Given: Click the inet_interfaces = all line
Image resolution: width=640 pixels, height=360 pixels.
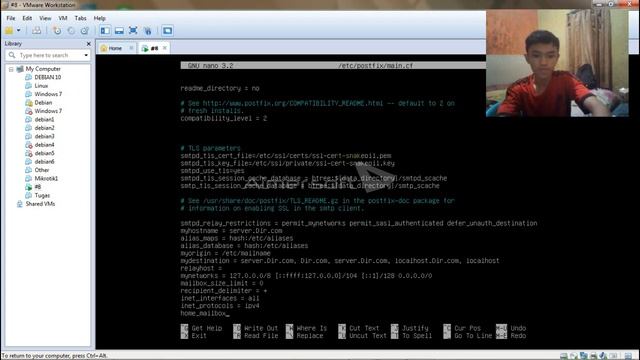Looking at the screenshot, I should 220,298.
